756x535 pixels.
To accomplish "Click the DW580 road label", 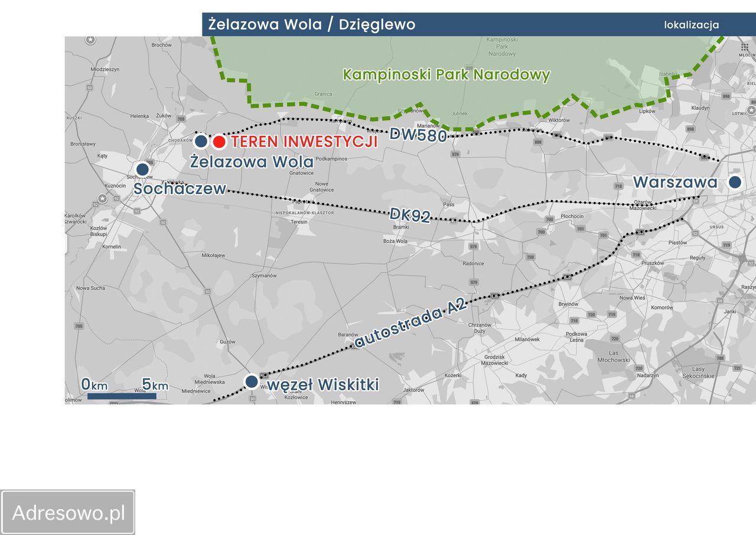I will pyautogui.click(x=418, y=135).
